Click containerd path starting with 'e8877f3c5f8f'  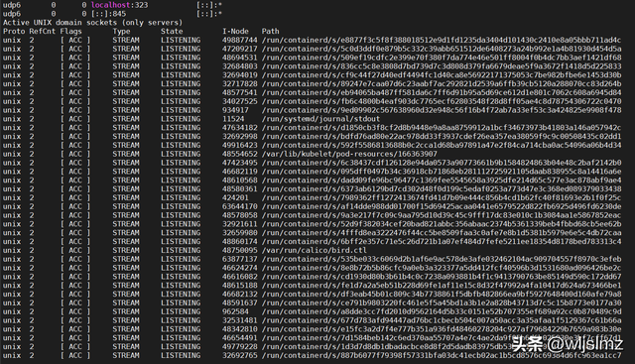point(442,40)
